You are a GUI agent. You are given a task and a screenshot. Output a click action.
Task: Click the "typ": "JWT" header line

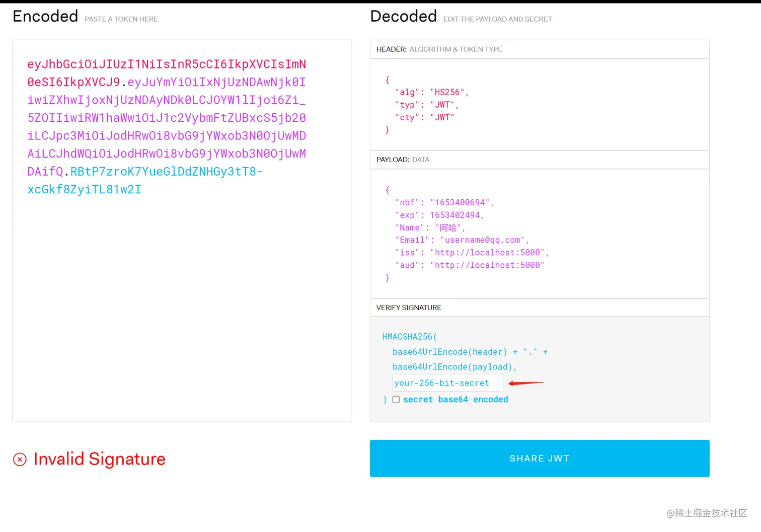[427, 105]
